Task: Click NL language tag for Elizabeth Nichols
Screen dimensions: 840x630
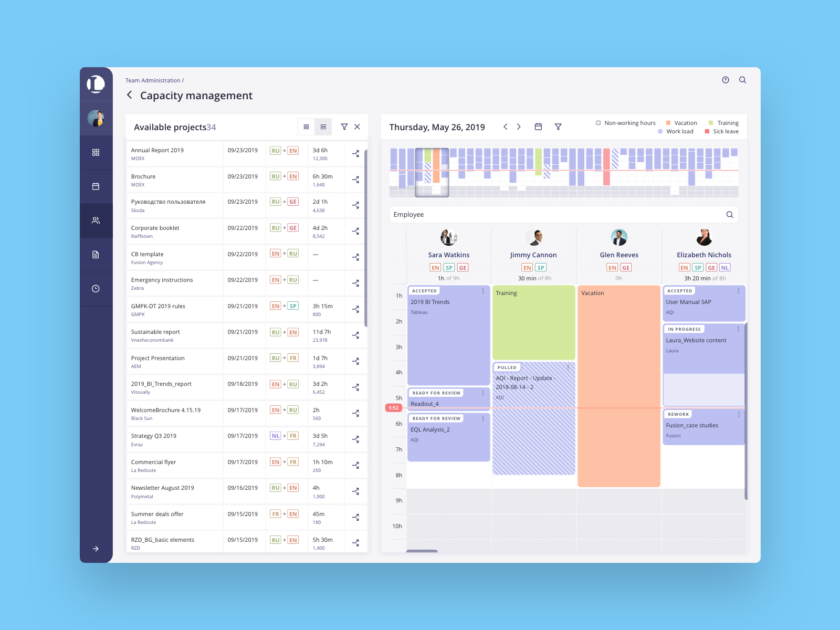Action: (724, 268)
